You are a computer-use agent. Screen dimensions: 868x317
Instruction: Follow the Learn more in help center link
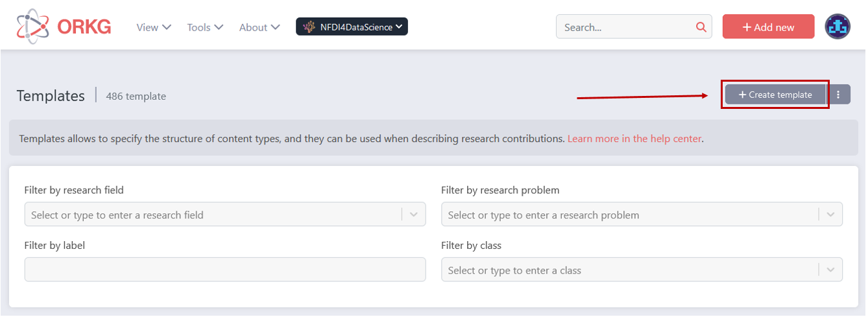point(634,138)
